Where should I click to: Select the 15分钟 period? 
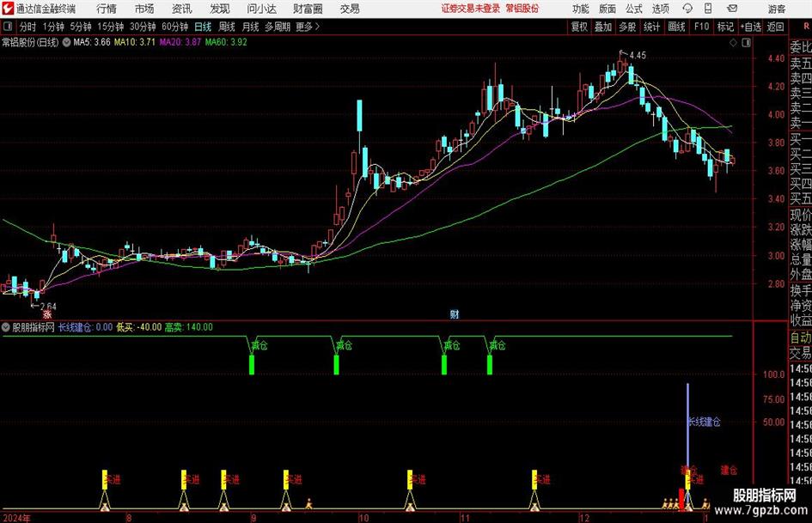(110, 27)
